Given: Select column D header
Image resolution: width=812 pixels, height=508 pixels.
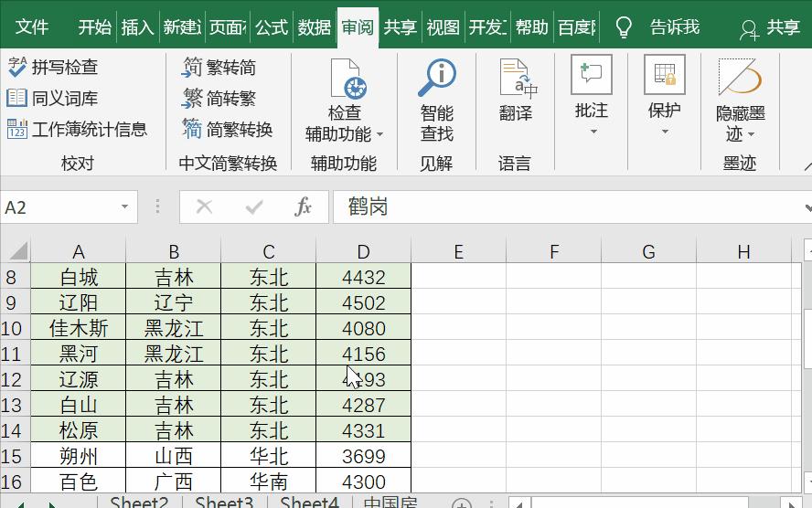Looking at the screenshot, I should (x=364, y=251).
